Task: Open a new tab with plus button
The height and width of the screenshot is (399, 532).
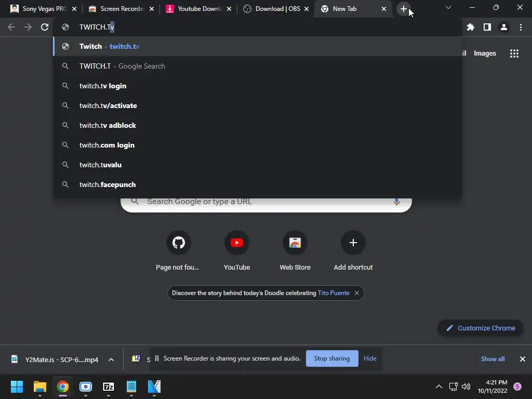Action: point(403,9)
